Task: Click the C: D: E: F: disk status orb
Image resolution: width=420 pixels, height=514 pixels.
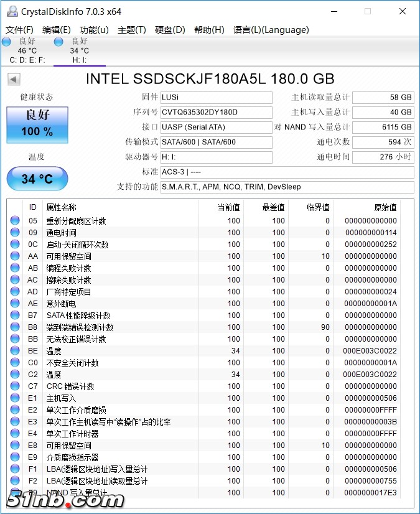Action: tap(6, 42)
